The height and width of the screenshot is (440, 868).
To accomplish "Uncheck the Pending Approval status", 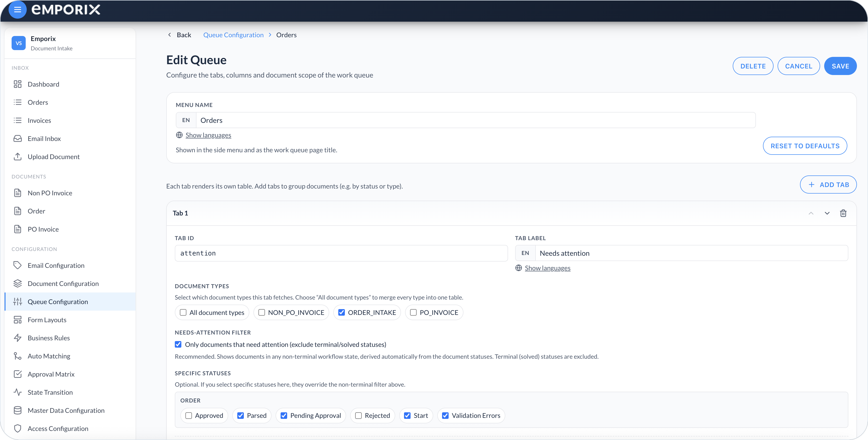I will pyautogui.click(x=284, y=415).
